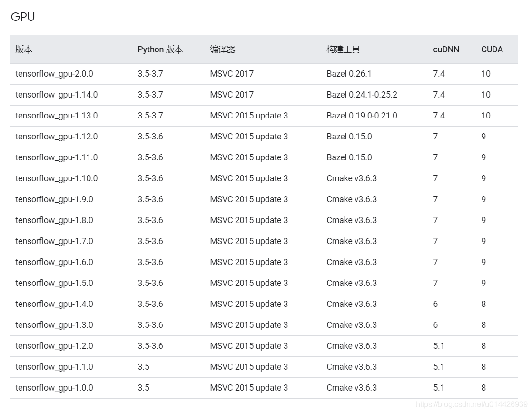Click cuDNN 7.4 in the 1.13.0 row
This screenshot has width=532, height=413.
pos(439,116)
